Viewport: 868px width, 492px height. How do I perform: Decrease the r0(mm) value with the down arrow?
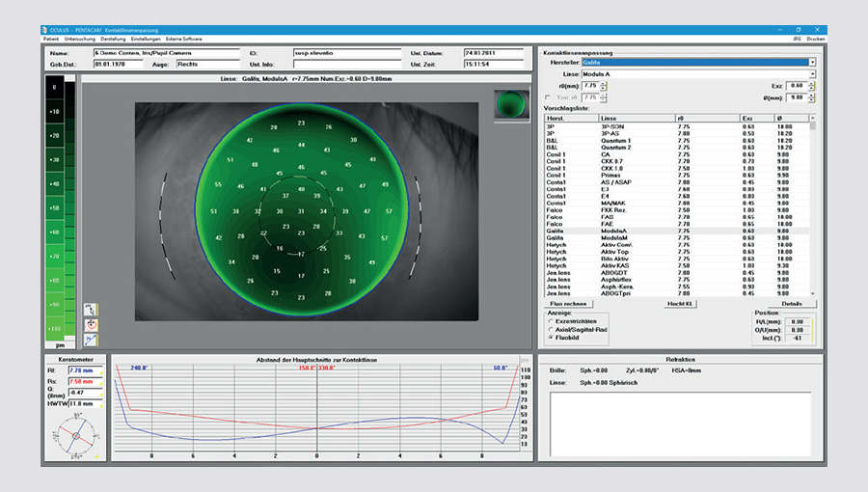604,88
